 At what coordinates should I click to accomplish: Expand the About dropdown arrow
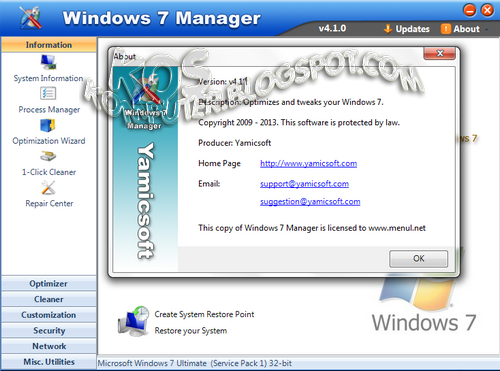point(487,30)
